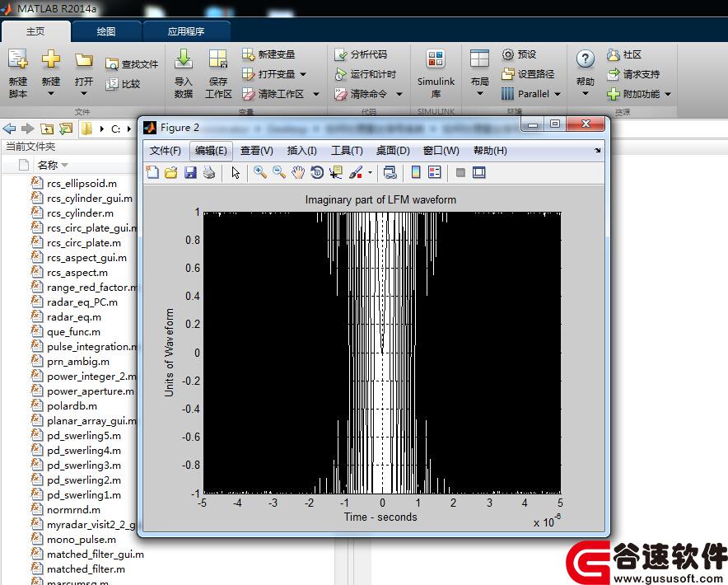Viewport: 728px width, 585px height.
Task: Expand the 打开 (Open) dropdown in the 文件 group
Action: tap(84, 94)
